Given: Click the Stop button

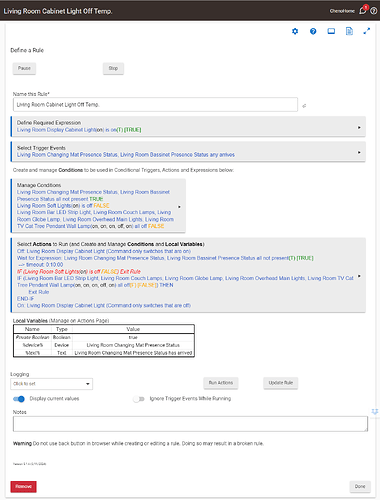Looking at the screenshot, I should 113,68.
